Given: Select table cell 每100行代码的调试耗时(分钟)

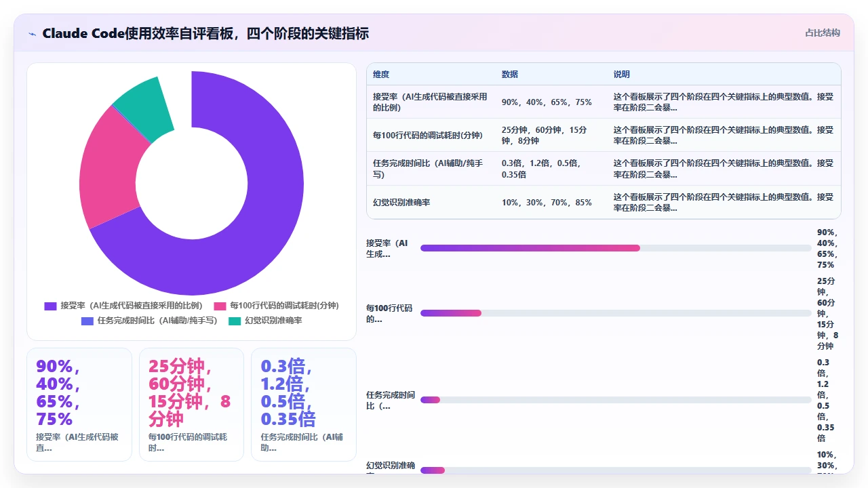Looking at the screenshot, I should (431, 136).
